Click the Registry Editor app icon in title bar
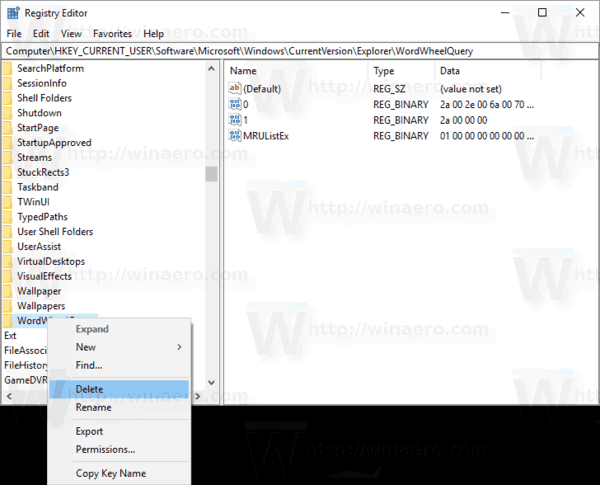 (x=13, y=13)
